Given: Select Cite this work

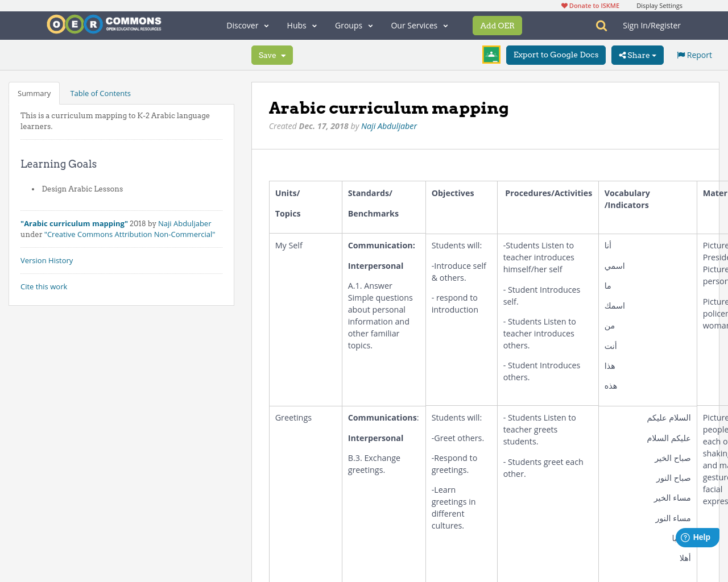Looking at the screenshot, I should 44,286.
